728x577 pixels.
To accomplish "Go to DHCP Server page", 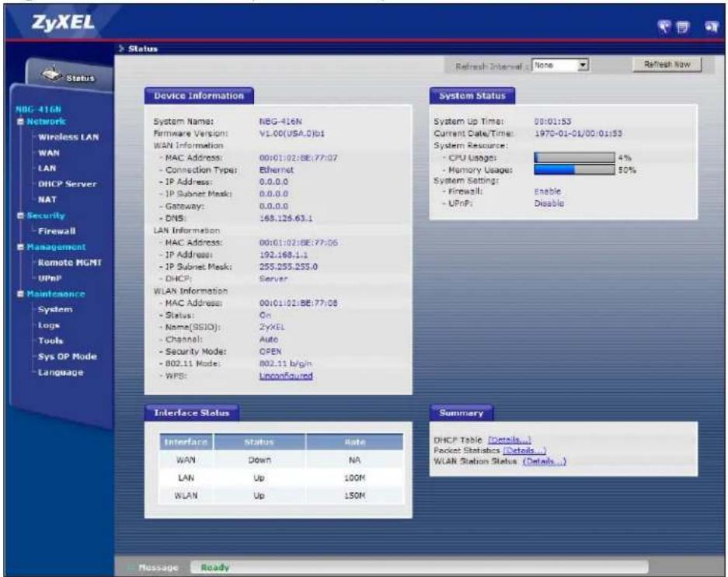I will click(68, 184).
